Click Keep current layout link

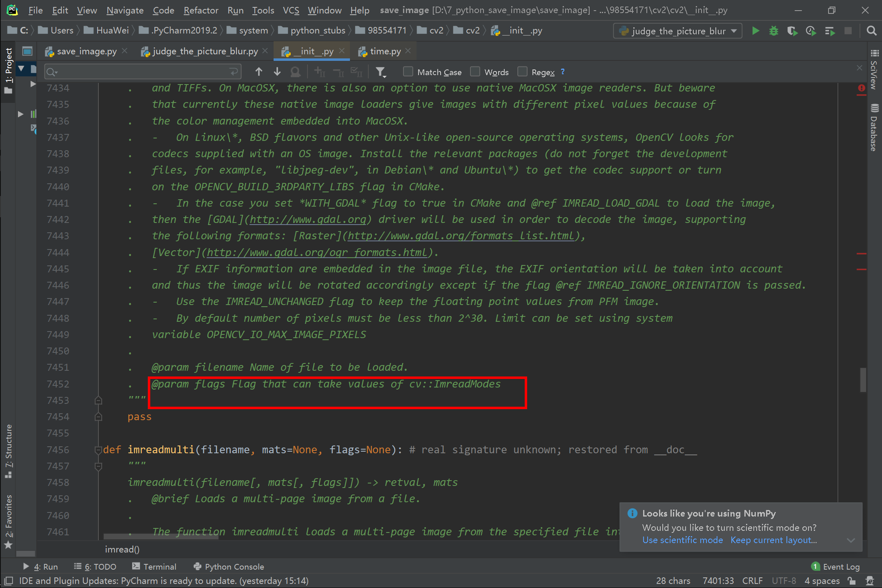[773, 540]
